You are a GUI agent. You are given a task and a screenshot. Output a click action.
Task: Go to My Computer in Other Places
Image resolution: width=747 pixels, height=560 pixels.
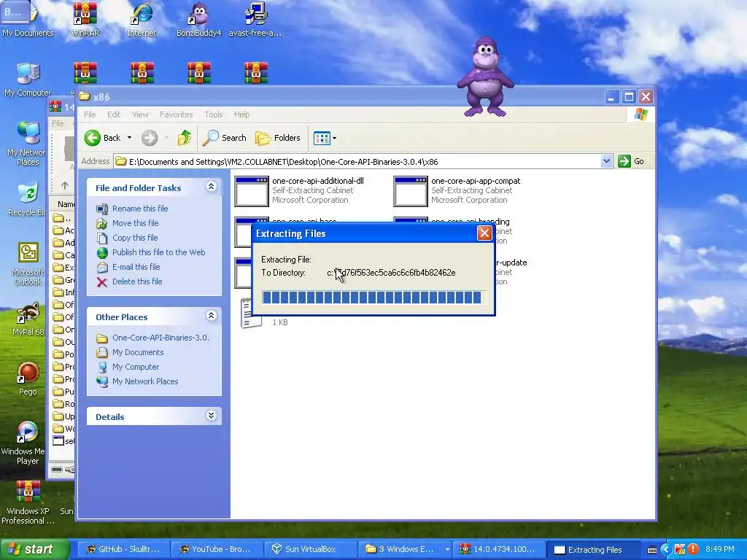click(136, 367)
